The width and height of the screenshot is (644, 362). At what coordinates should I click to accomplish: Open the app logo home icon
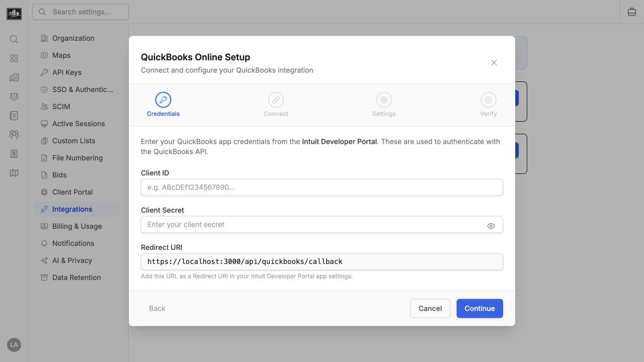14,13
